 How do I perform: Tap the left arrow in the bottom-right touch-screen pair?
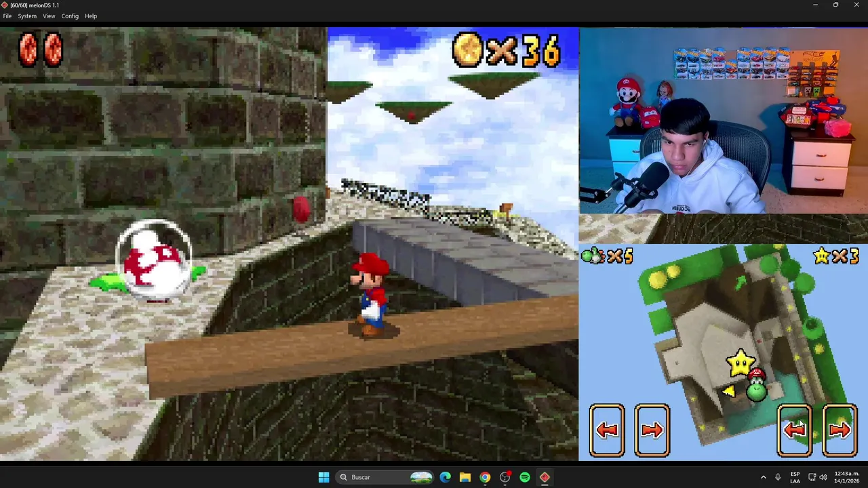794,430
